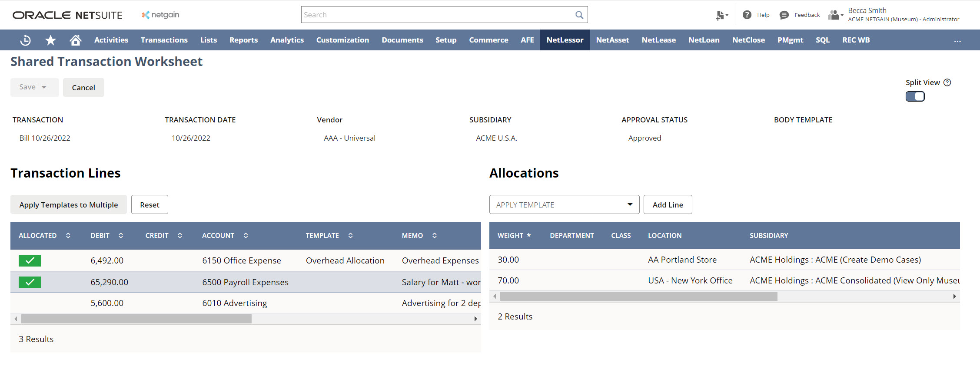Select the weight 30.00 allocation cell

click(x=508, y=260)
